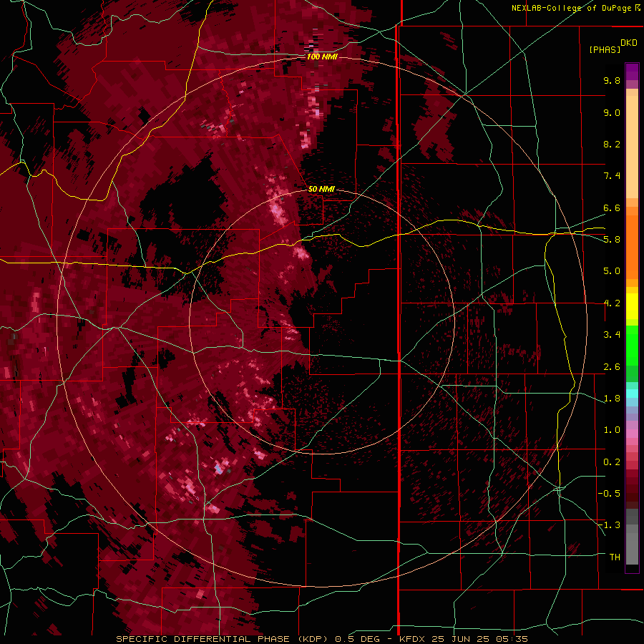Click the 1.0 value on the color scale
644x644 pixels.
[612, 430]
